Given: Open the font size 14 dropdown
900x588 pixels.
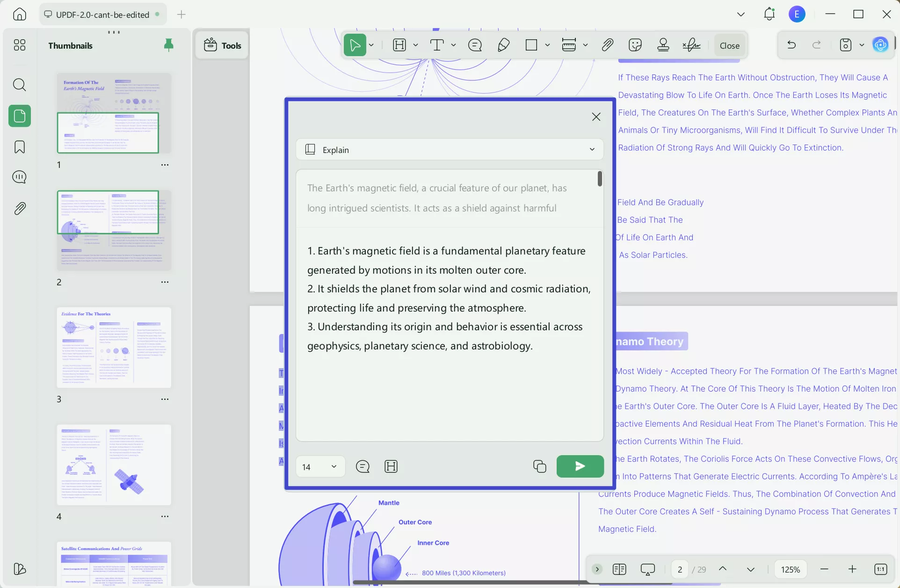Looking at the screenshot, I should click(x=320, y=467).
